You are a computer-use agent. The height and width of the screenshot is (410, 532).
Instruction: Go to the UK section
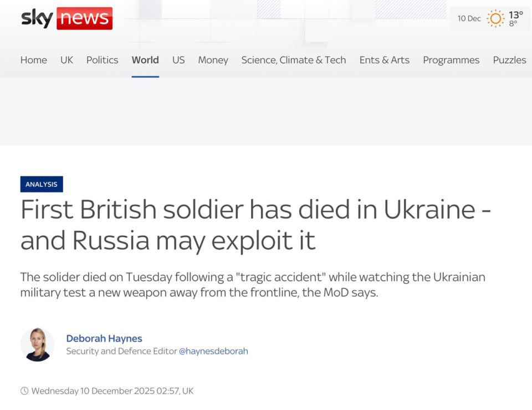click(66, 60)
